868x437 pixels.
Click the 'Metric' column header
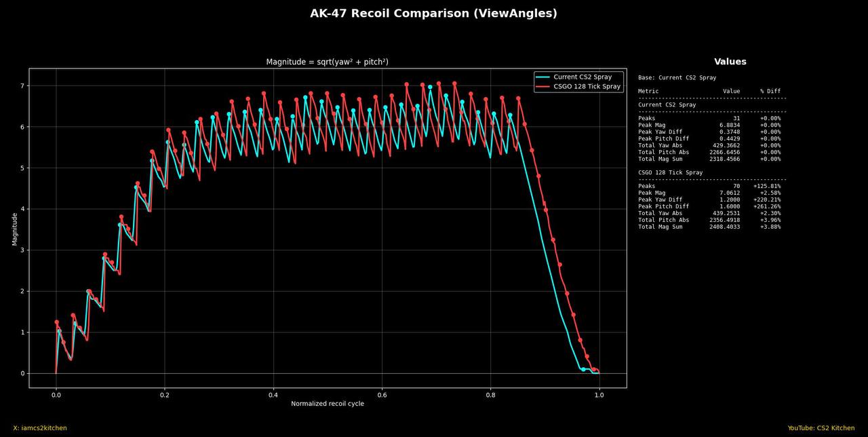pos(648,91)
